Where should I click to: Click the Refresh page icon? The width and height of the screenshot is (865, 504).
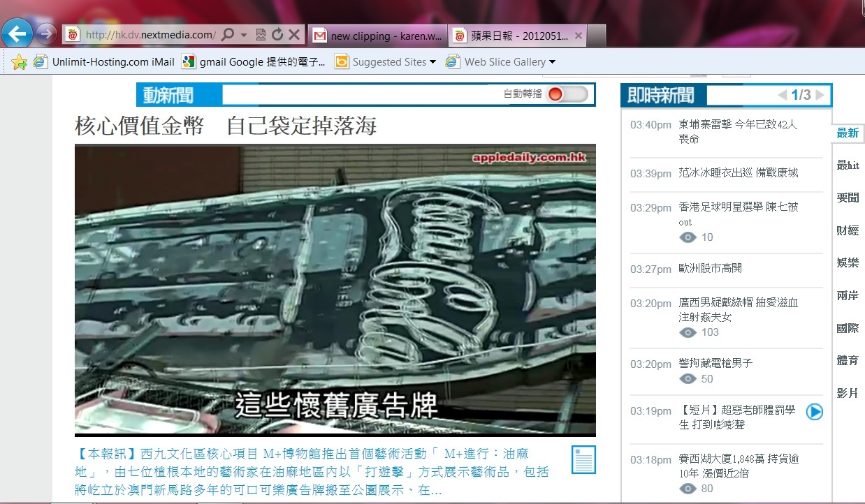coord(277,34)
